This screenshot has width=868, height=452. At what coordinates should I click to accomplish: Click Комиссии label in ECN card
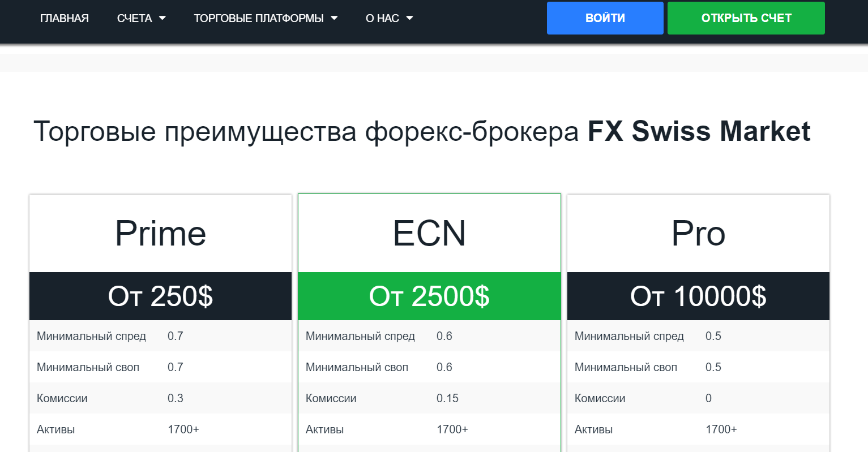[x=331, y=398]
